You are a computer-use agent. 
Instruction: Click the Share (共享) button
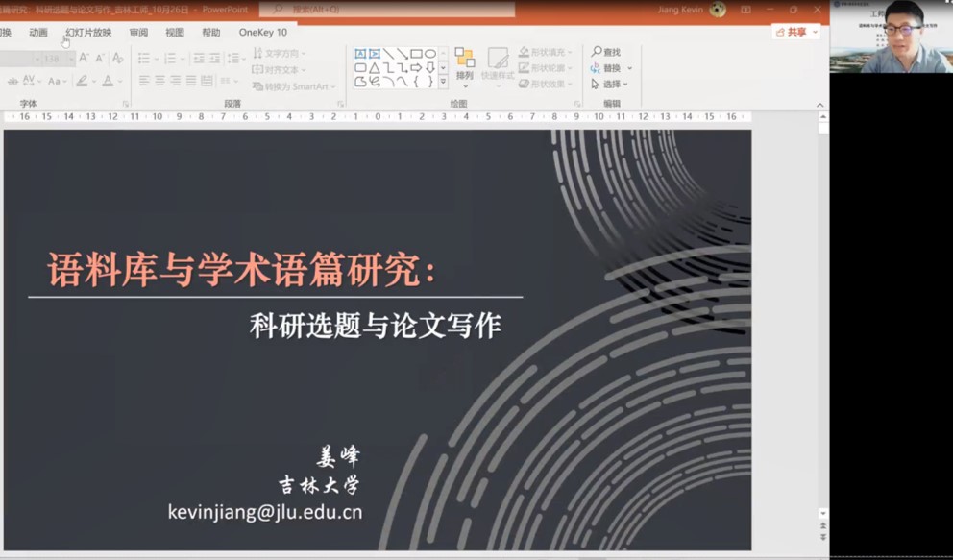(795, 32)
